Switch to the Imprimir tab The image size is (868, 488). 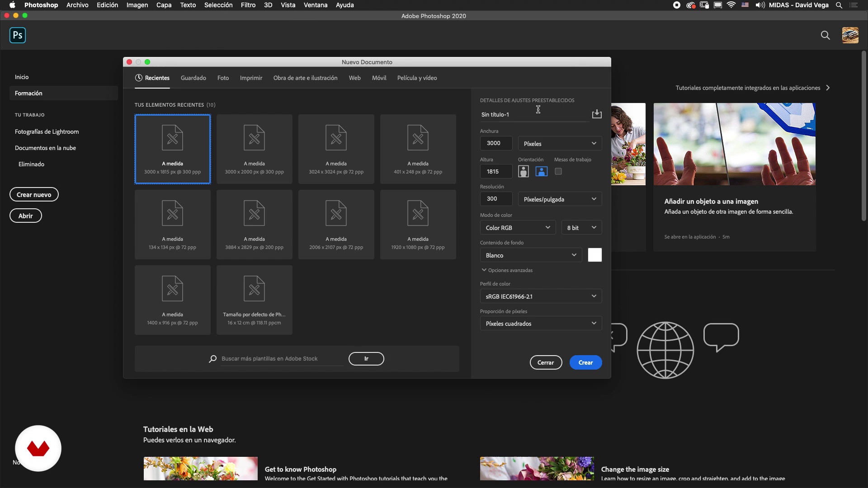[x=251, y=78]
